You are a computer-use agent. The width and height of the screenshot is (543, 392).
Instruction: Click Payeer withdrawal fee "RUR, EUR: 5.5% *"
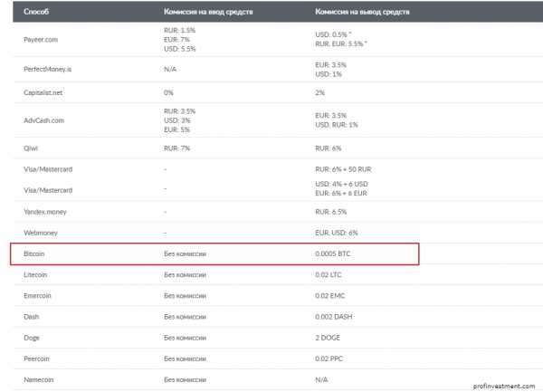coord(341,43)
